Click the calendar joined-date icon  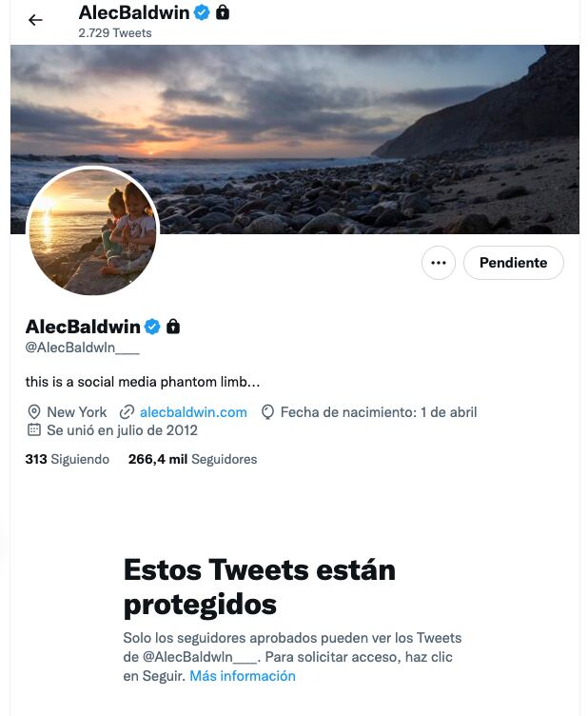[33, 429]
